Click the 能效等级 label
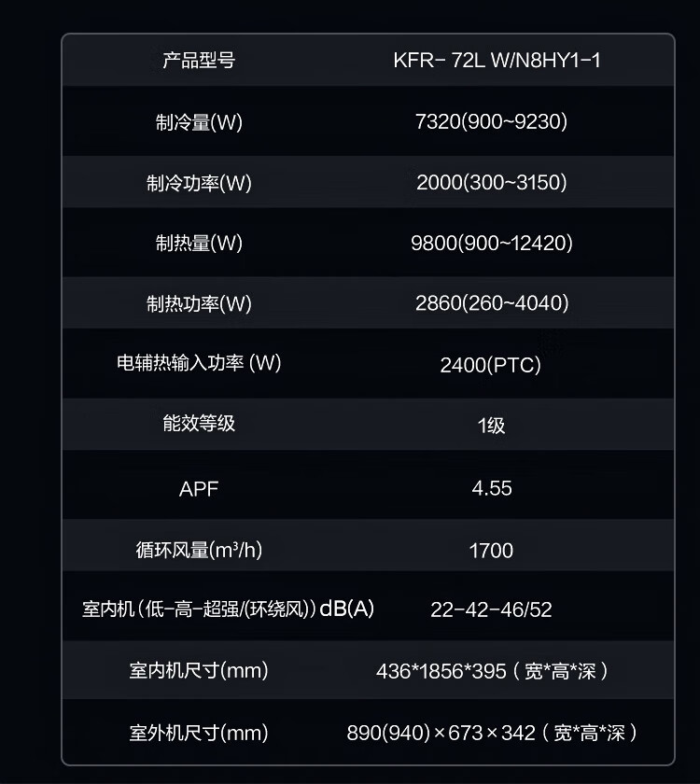Viewport: 700px width, 784px height. tap(199, 424)
